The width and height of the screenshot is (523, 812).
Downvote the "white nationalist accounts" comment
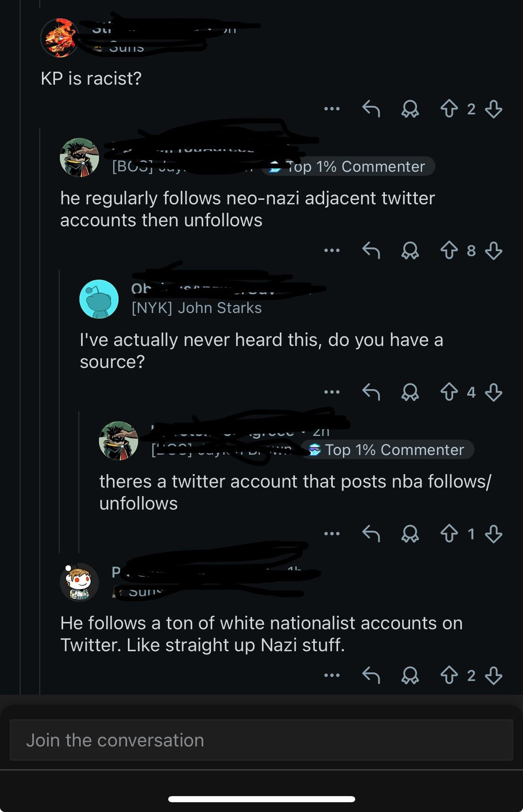(x=494, y=676)
